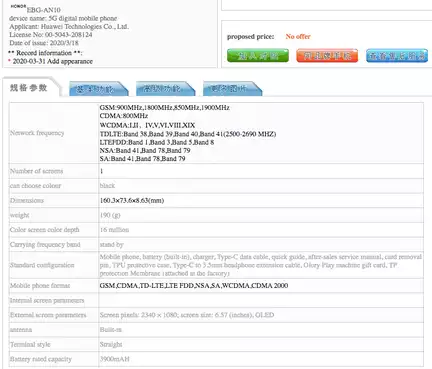432x369 pixels.
Task: Click the blue button on the right
Action: pyautogui.click(x=397, y=55)
